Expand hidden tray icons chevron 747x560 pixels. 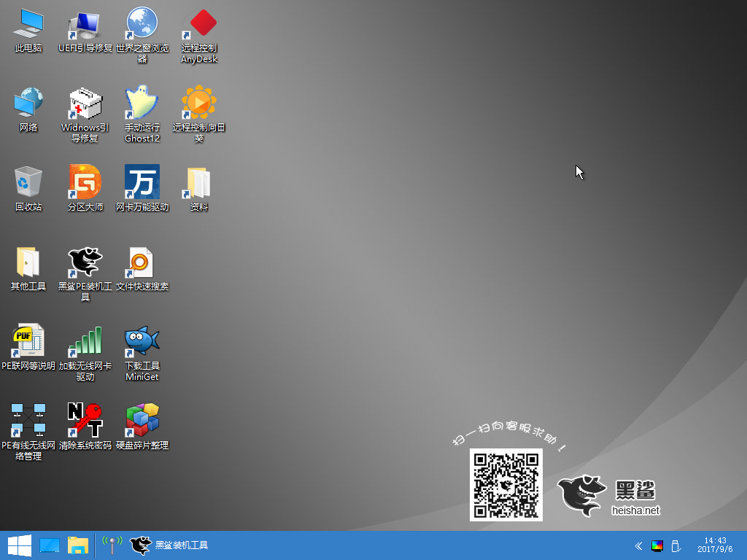click(x=638, y=545)
